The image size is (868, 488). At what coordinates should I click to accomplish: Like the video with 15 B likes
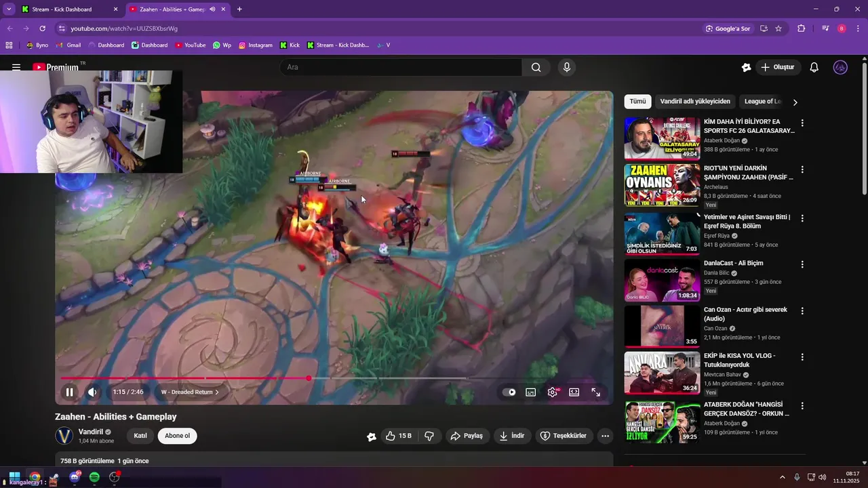point(399,436)
